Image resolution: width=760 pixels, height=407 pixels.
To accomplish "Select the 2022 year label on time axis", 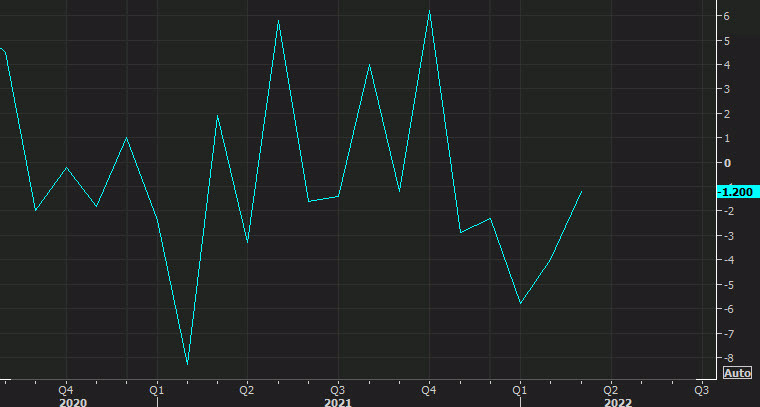I will pos(617,402).
